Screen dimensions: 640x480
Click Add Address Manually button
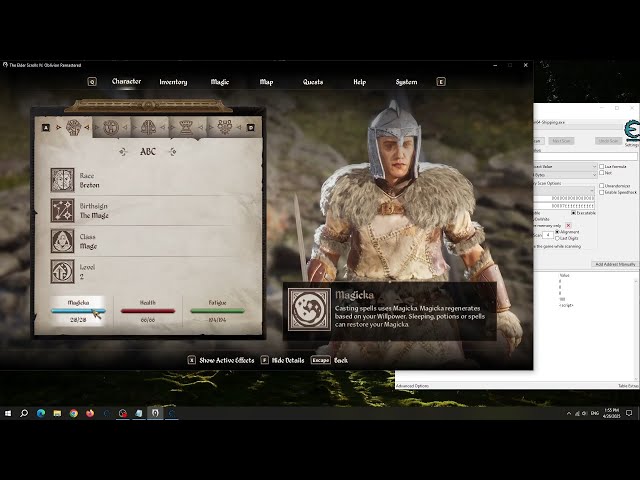(615, 264)
